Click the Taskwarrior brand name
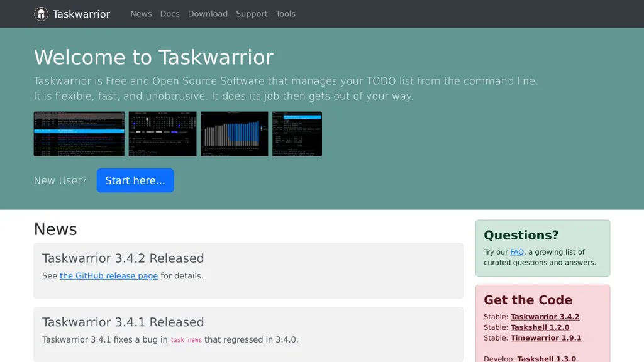Screen dimensions: 644x362 (81, 14)
